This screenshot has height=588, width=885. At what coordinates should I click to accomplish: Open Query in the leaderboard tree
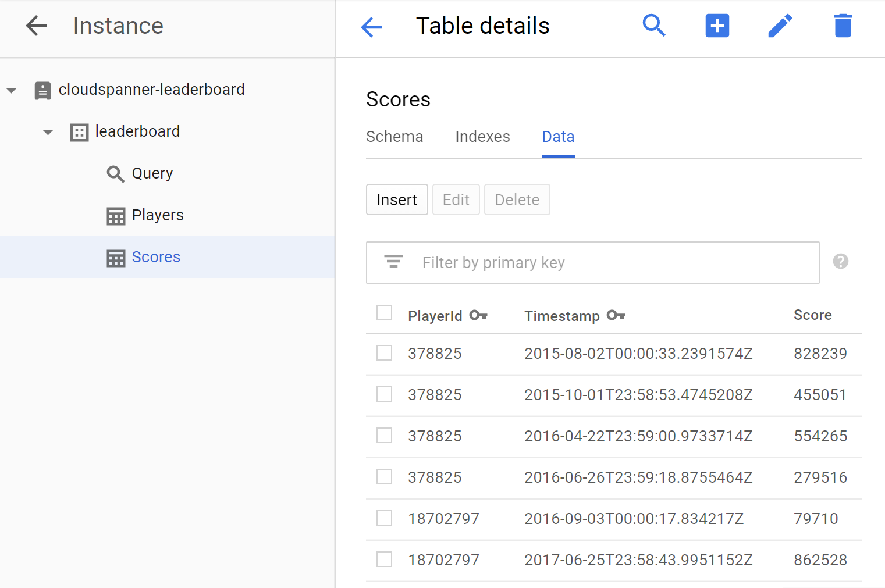(x=152, y=173)
